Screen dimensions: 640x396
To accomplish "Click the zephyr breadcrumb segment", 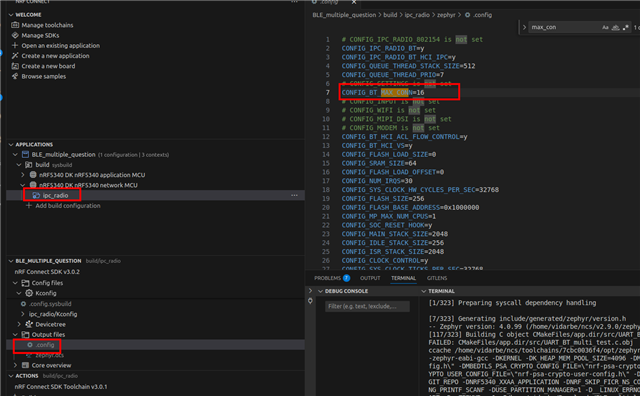I will coord(446,15).
